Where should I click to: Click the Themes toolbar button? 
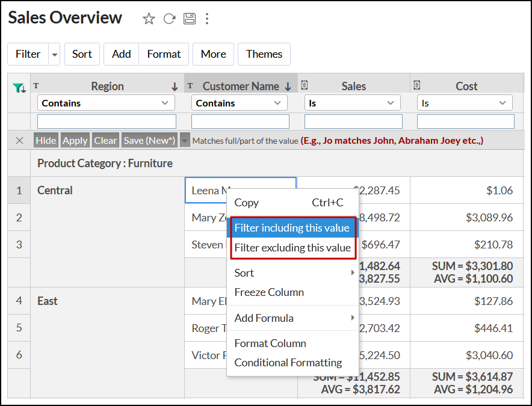click(264, 54)
